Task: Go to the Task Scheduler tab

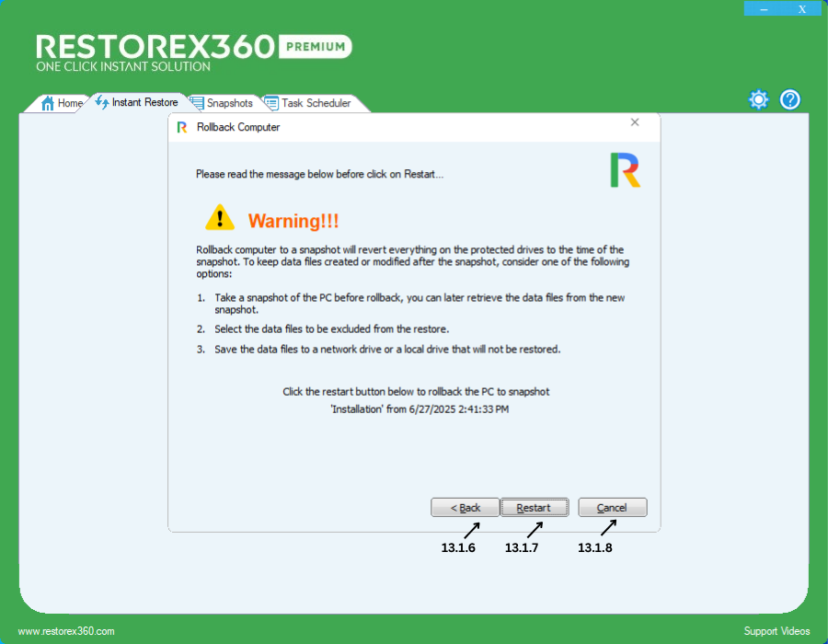Action: 309,103
